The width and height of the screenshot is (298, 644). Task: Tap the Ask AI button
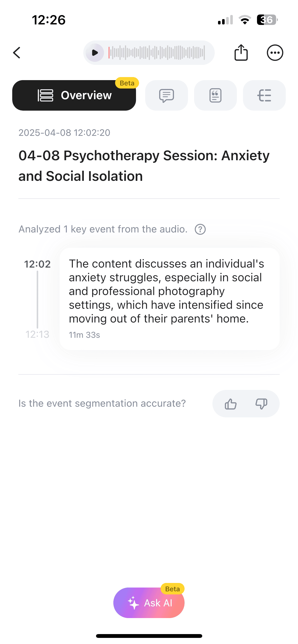(x=149, y=603)
